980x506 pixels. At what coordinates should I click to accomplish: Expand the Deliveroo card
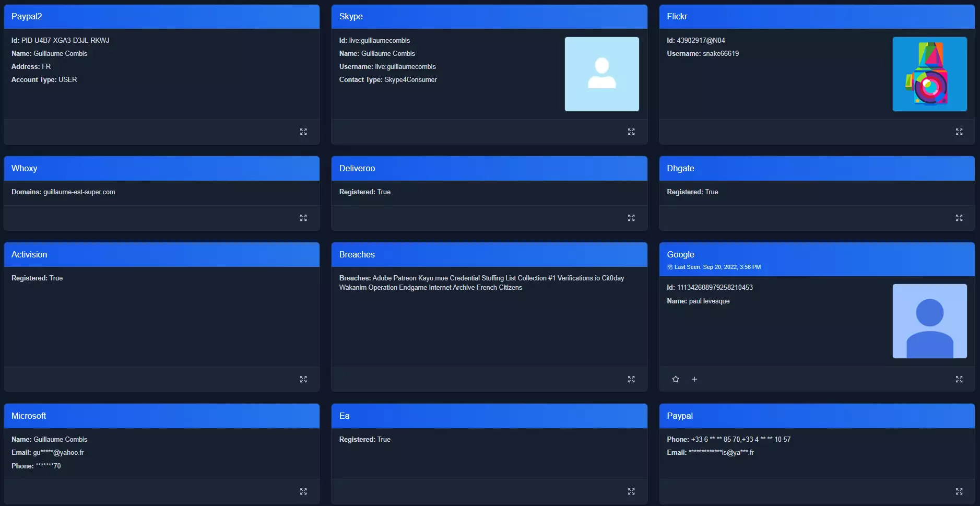(631, 218)
